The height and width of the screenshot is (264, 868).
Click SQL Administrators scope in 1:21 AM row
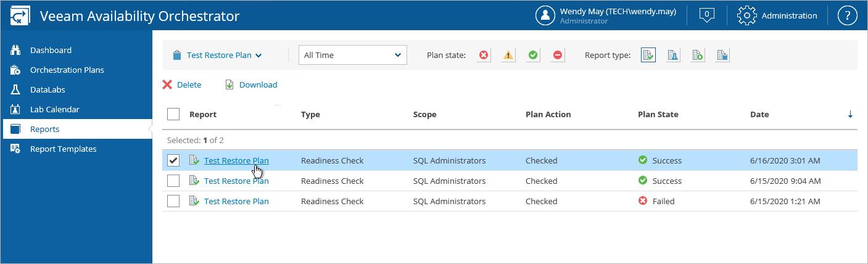click(449, 201)
